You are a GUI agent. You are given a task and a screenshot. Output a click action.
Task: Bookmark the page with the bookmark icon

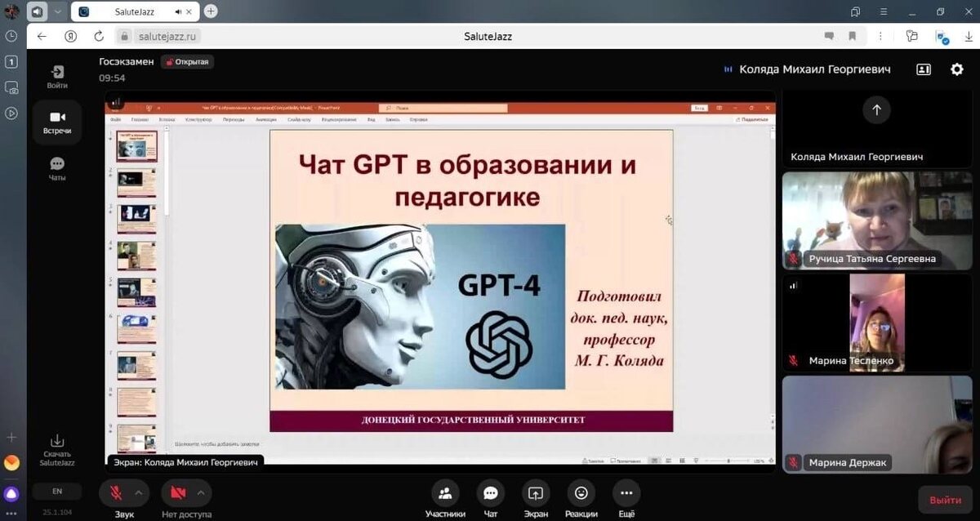coord(853,36)
